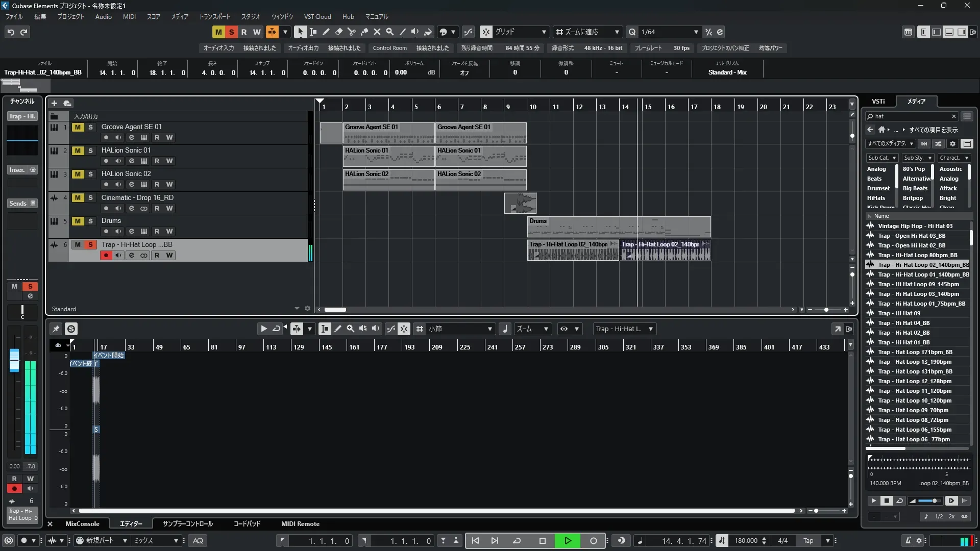980x551 pixels.
Task: Click the Tap tempo button
Action: (x=808, y=541)
